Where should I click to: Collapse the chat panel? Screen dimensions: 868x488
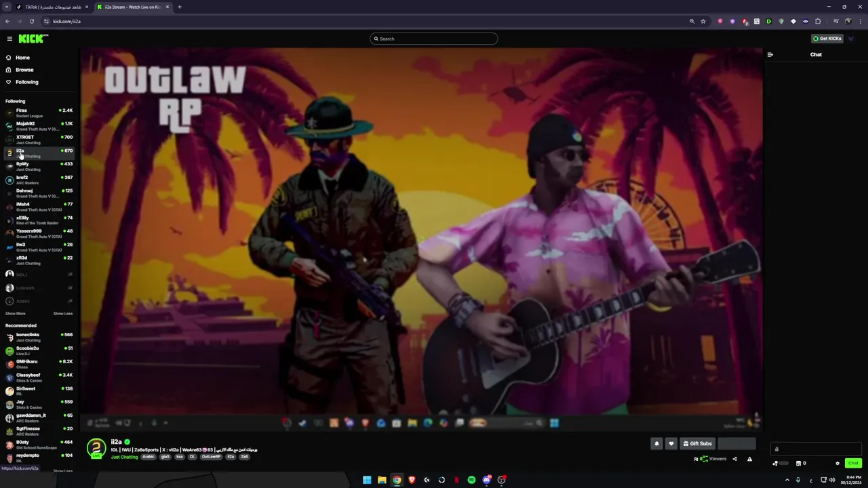pyautogui.click(x=770, y=54)
